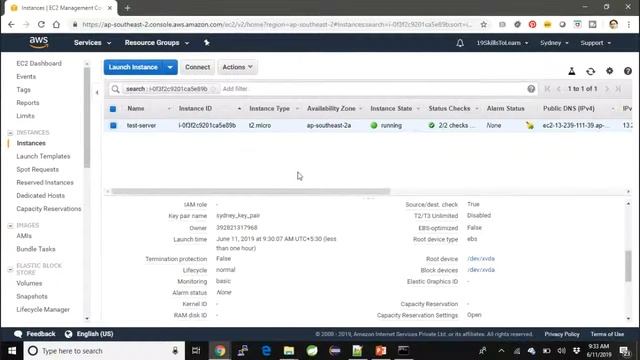Image resolution: width=640 pixels, height=360 pixels.
Task: Open table settings gear icon
Action: 609,71
